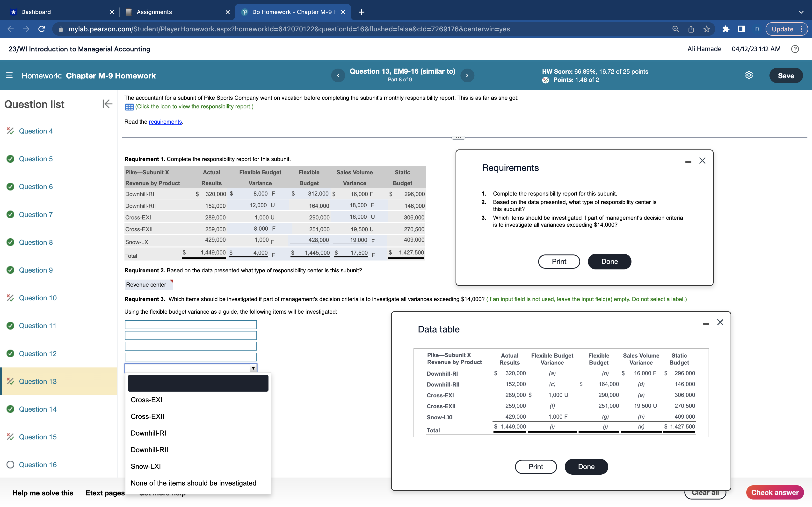Bookmark page with star icon
Viewport: 812px width, 507px height.
[707, 29]
